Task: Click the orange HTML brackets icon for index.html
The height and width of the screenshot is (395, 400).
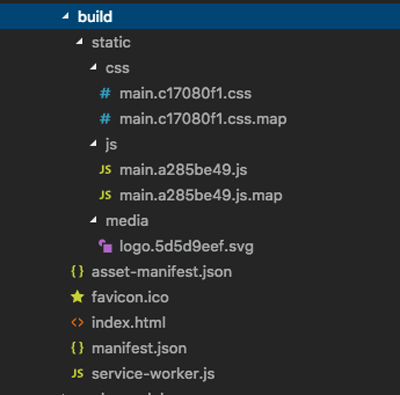Action: (77, 322)
